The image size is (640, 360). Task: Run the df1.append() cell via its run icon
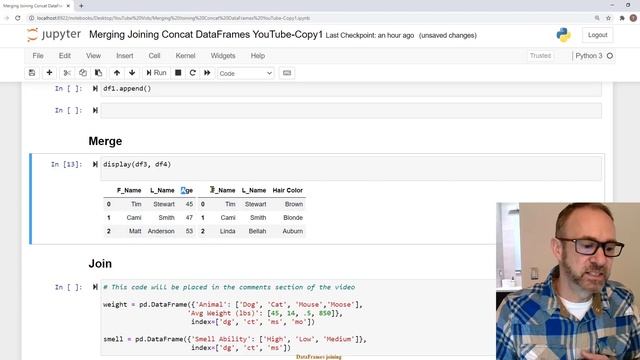click(x=95, y=89)
